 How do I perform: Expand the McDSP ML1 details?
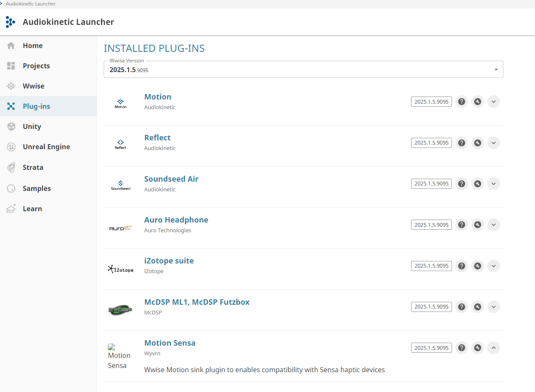pos(494,307)
